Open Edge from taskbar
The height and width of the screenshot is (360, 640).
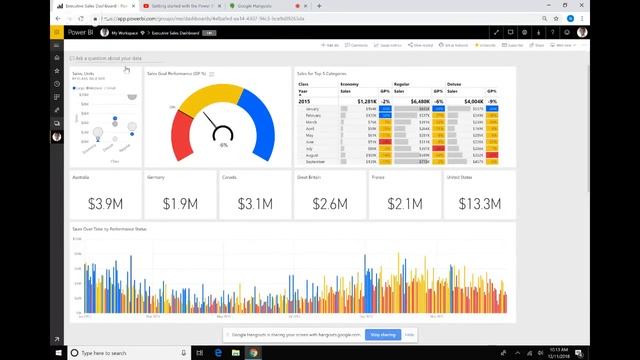(x=218, y=353)
